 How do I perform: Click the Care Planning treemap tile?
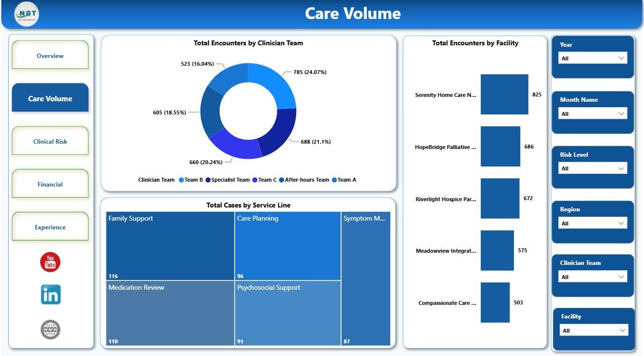click(x=288, y=246)
